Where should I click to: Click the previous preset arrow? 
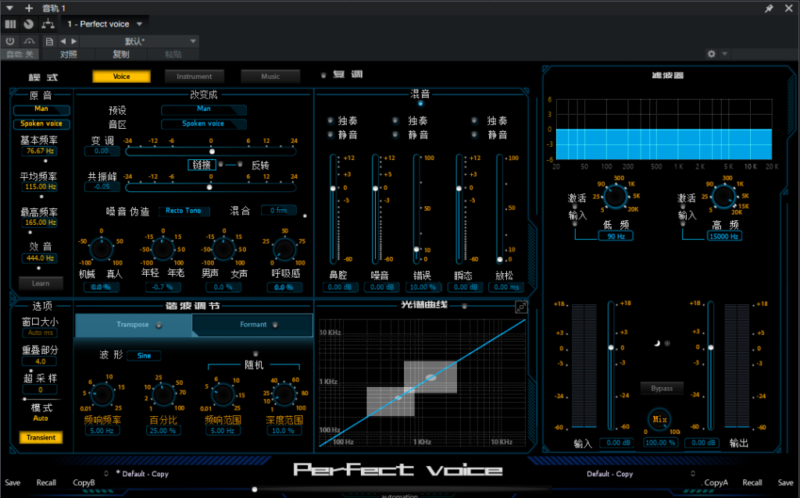[x=65, y=41]
